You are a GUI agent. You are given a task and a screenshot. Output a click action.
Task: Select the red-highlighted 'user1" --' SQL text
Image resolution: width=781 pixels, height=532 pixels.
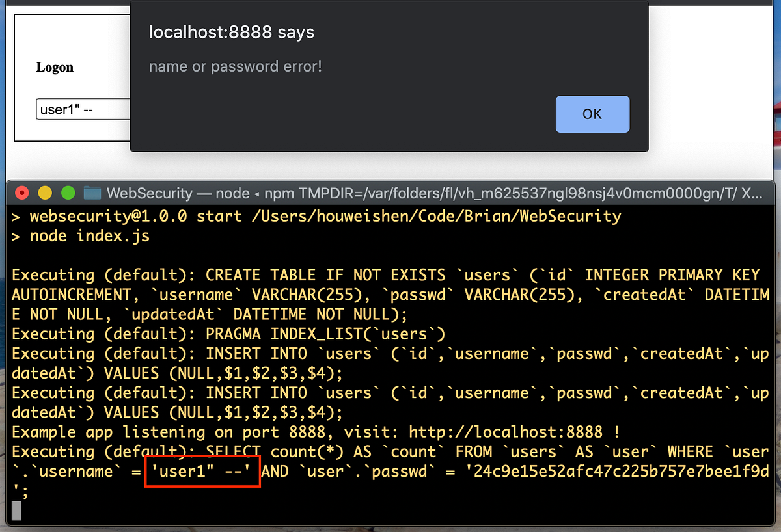[202, 471]
